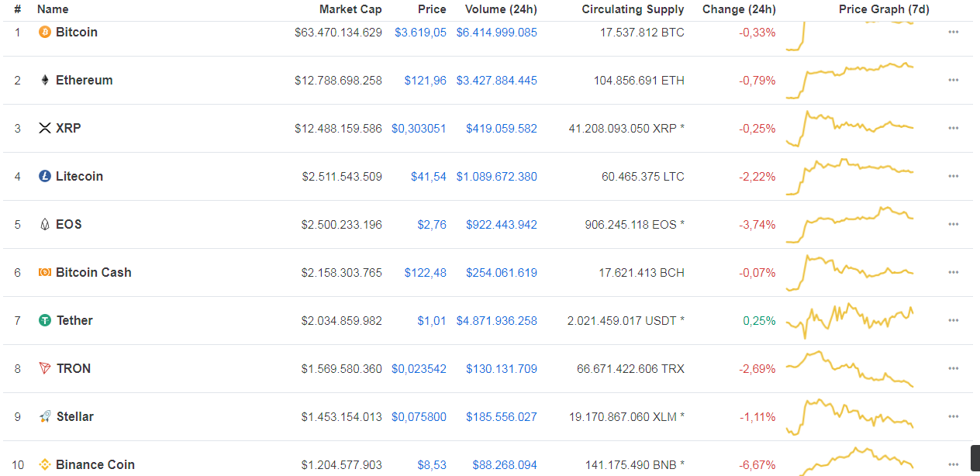This screenshot has height=476, width=980.
Task: Click the TRON logo icon
Action: point(45,368)
